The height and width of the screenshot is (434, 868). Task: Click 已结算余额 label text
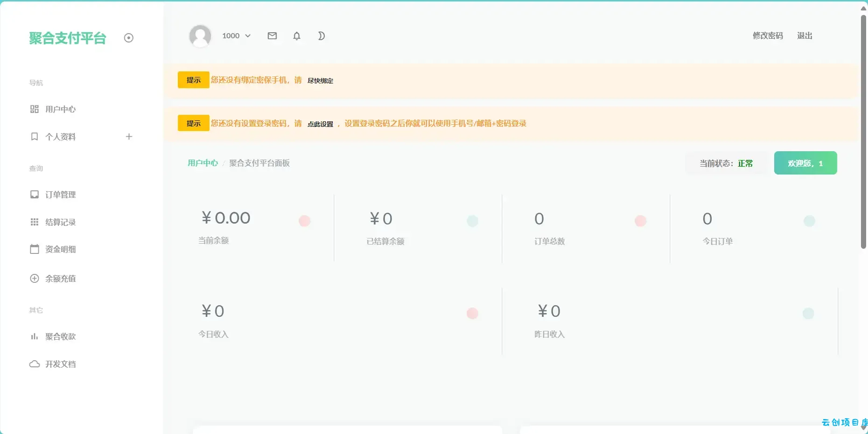tap(385, 241)
